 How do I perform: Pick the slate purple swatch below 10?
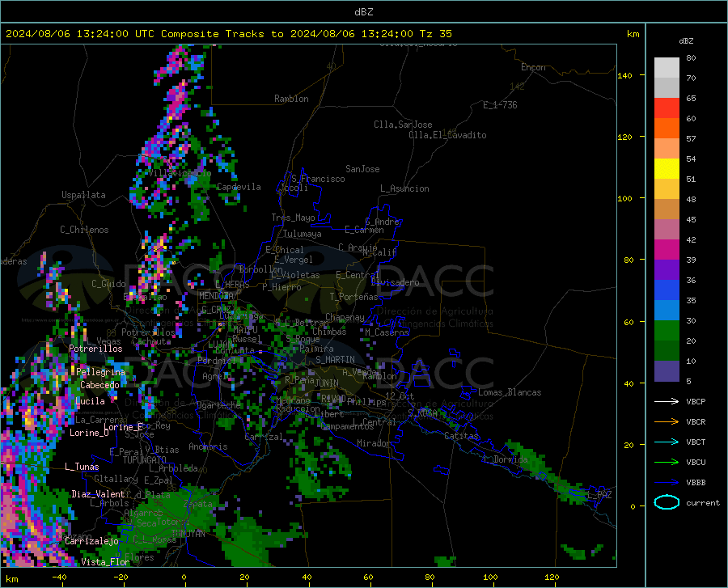[667, 371]
